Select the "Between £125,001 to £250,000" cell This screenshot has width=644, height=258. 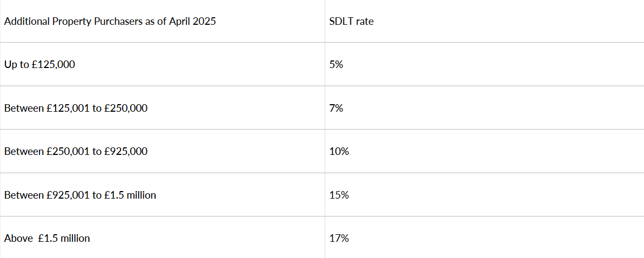(x=76, y=108)
